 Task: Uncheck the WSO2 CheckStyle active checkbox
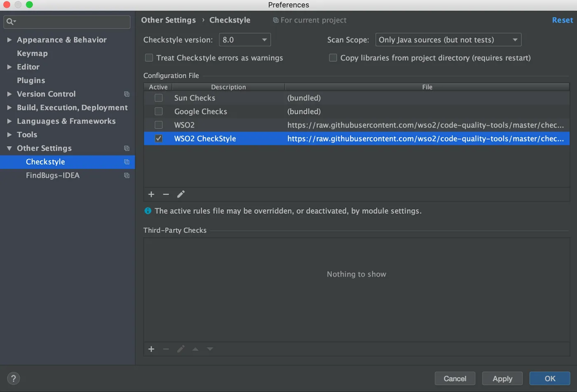coord(159,139)
